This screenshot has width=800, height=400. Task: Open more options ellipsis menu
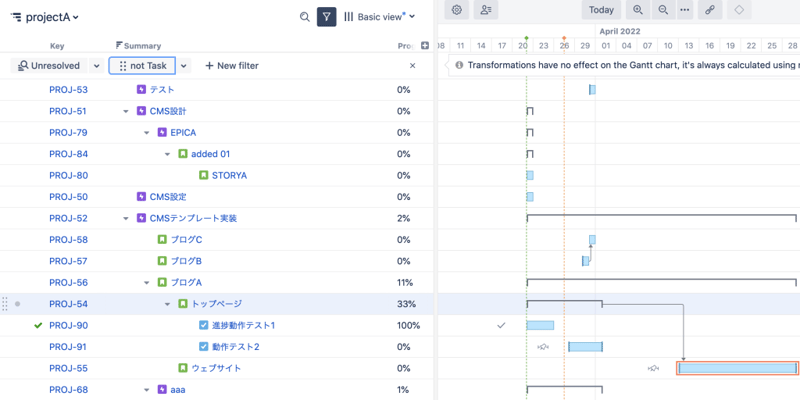[x=685, y=10]
